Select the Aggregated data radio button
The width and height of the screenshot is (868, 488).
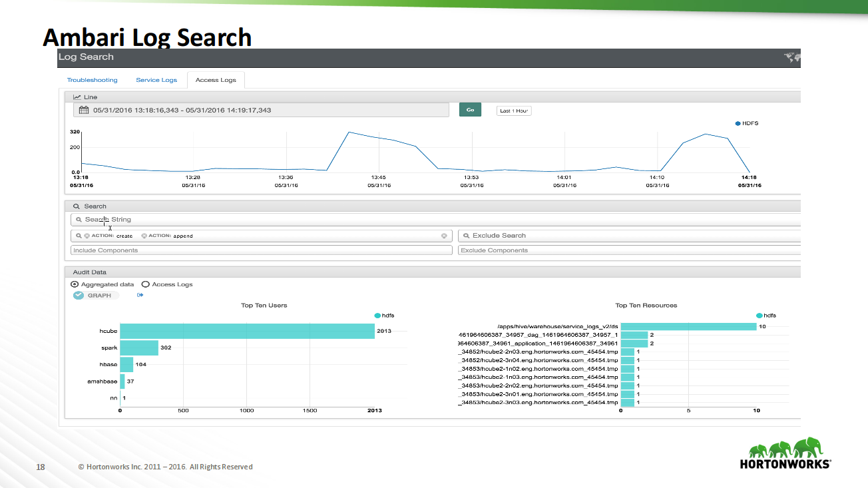75,284
